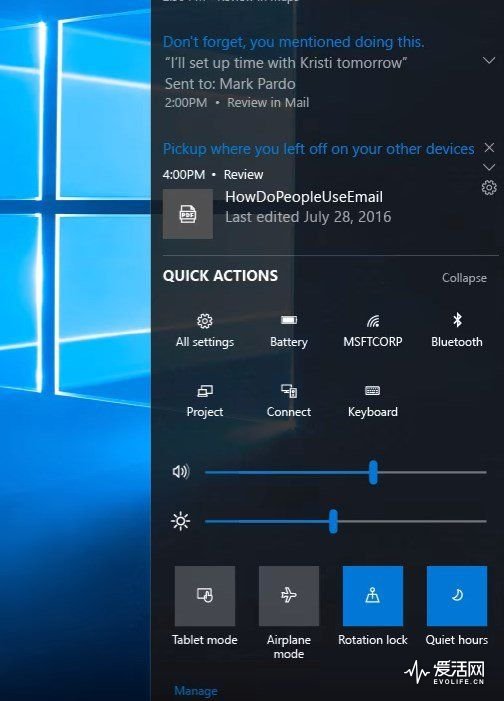Turn off Quiet hours tile
The height and width of the screenshot is (701, 504).
coord(457,596)
